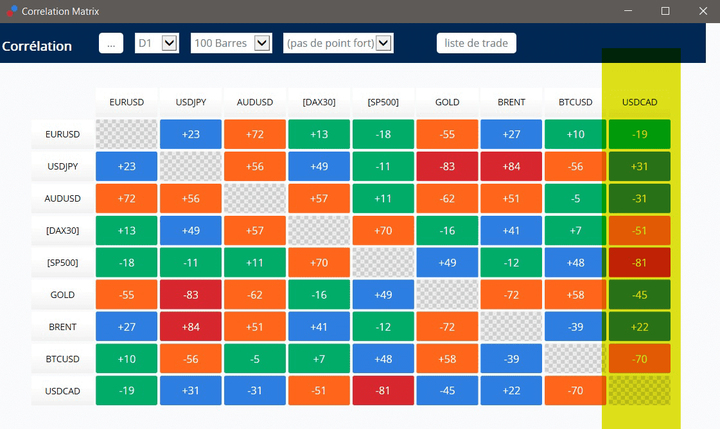Click the GOLD row label
Screen dimensions: 720x429
pos(62,294)
